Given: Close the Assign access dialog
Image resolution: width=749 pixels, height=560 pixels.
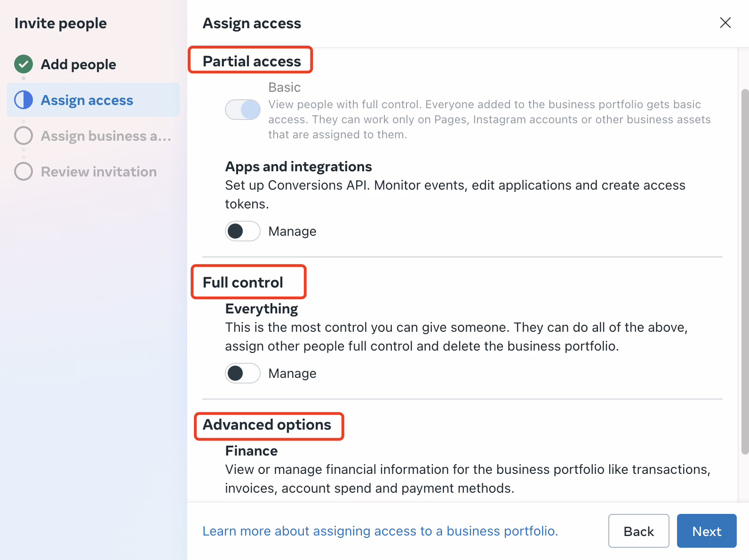Looking at the screenshot, I should (x=725, y=23).
